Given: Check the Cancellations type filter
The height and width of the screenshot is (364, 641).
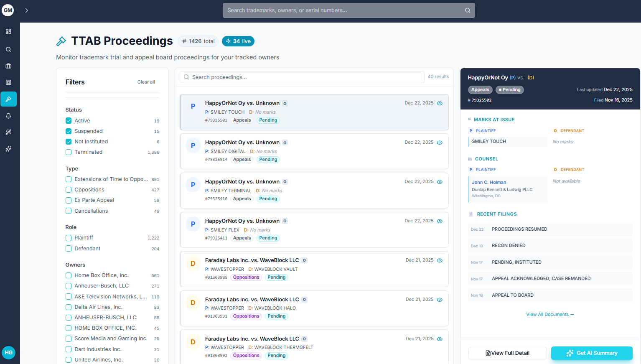Looking at the screenshot, I should pyautogui.click(x=69, y=211).
